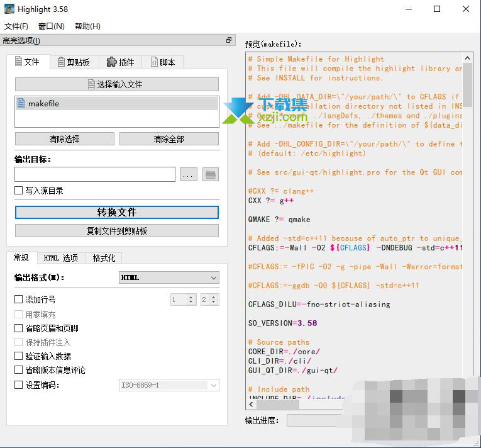Click the open output folder icon button
Viewport: 481px width, 448px height.
click(211, 174)
